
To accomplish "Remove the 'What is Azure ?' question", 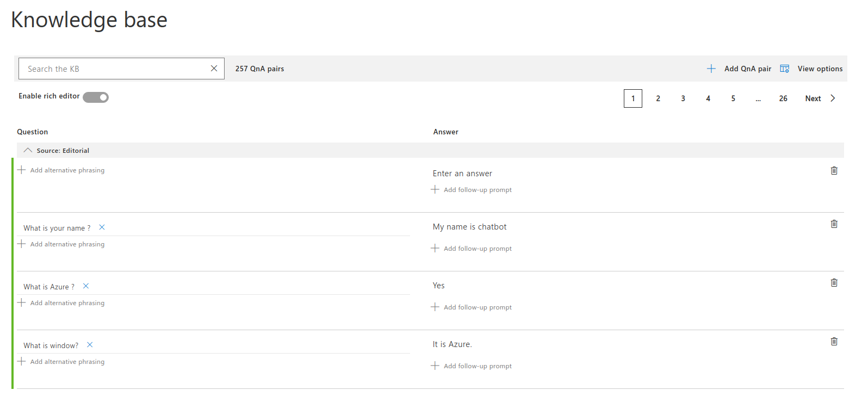I will tap(86, 286).
